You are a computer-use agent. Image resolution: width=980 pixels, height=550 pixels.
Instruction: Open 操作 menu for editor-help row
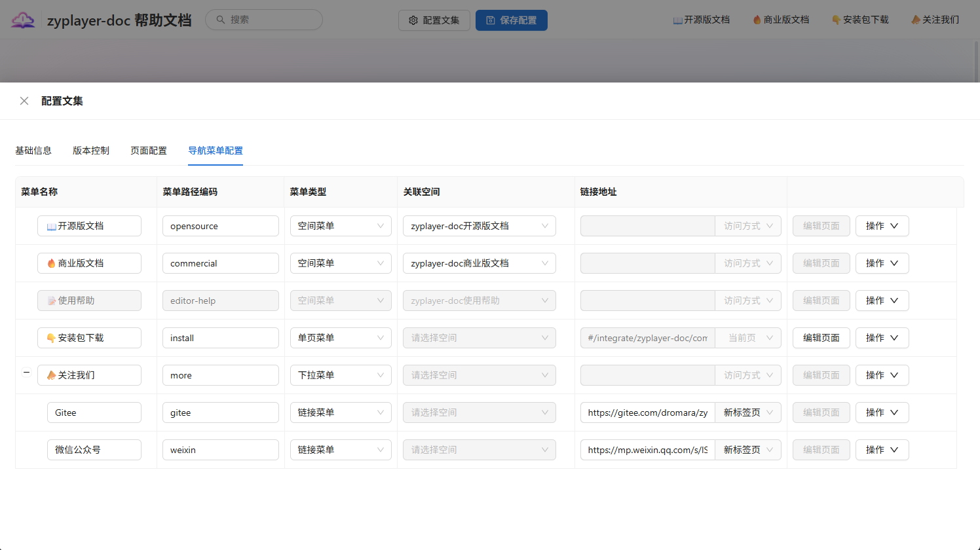(x=882, y=301)
